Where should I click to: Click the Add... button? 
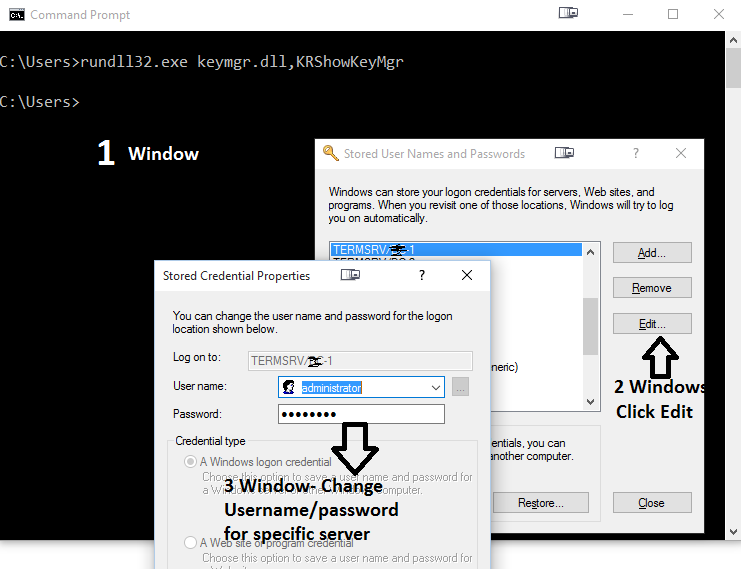pyautogui.click(x=652, y=253)
